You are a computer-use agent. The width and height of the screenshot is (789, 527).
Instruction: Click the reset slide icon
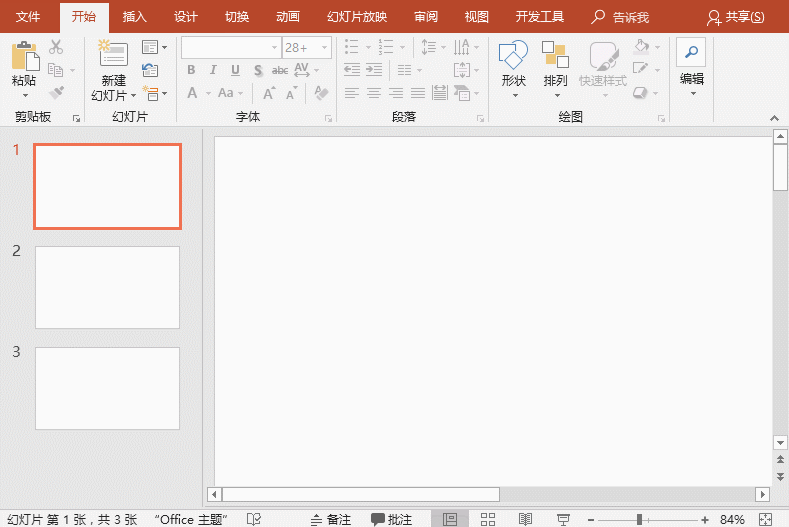pos(150,70)
